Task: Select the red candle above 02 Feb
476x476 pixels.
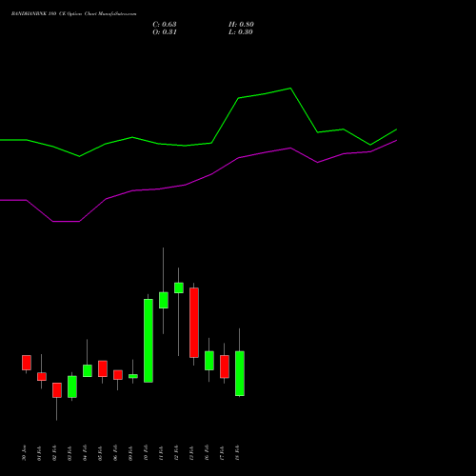Action: click(x=57, y=390)
